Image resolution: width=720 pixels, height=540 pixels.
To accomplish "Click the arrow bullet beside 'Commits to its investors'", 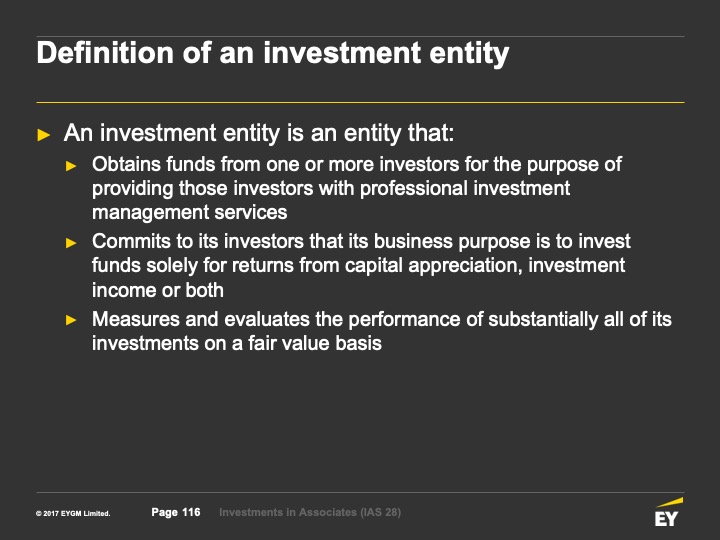I will click(71, 242).
